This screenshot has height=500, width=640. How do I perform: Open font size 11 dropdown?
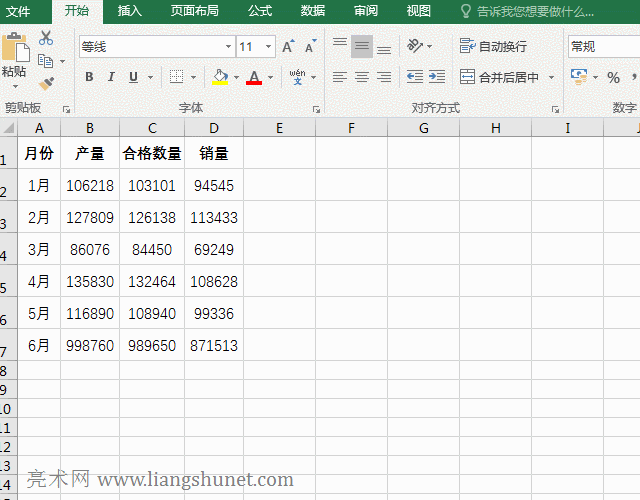coord(268,47)
